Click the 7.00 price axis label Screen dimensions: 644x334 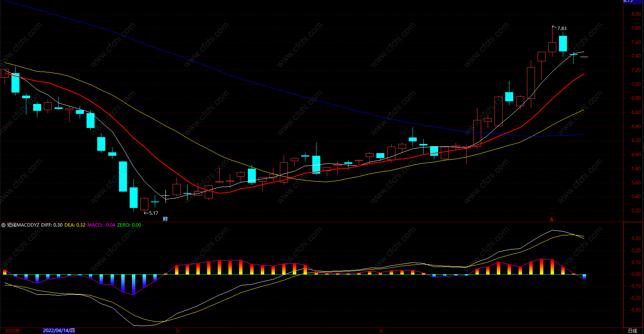(x=636, y=84)
